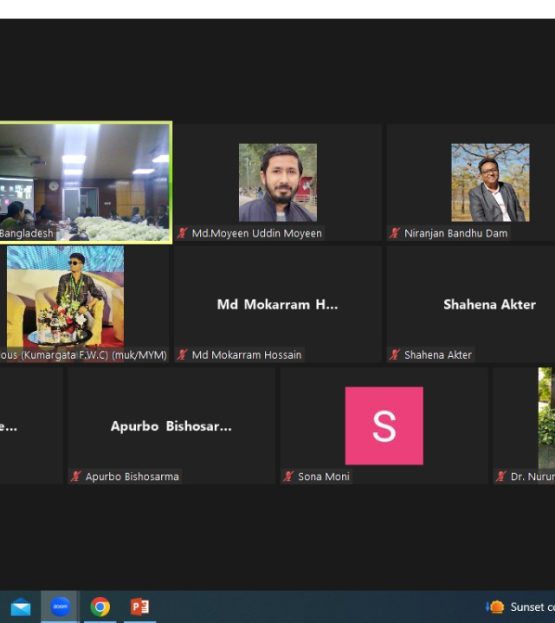The height and width of the screenshot is (623, 555).
Task: Click muted mic icon for Sona Moni
Action: click(x=288, y=476)
